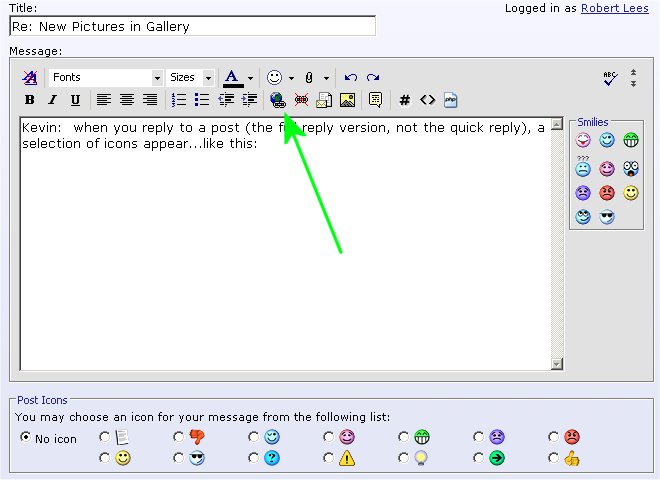The width and height of the screenshot is (660, 480).
Task: Click the Title input field
Action: [x=192, y=26]
